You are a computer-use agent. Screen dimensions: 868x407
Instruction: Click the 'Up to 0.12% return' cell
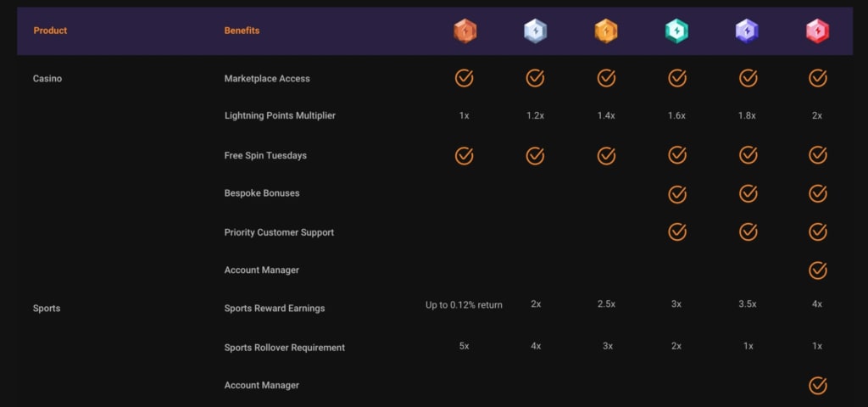[x=464, y=305]
